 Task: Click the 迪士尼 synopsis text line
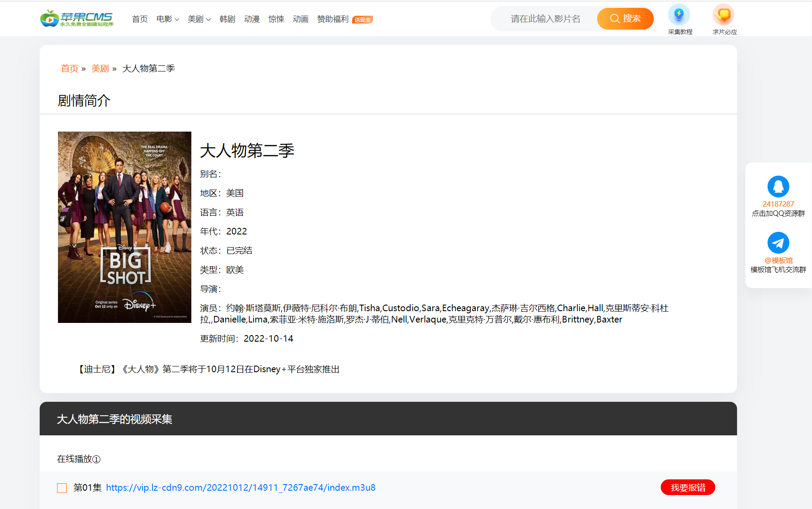point(208,369)
